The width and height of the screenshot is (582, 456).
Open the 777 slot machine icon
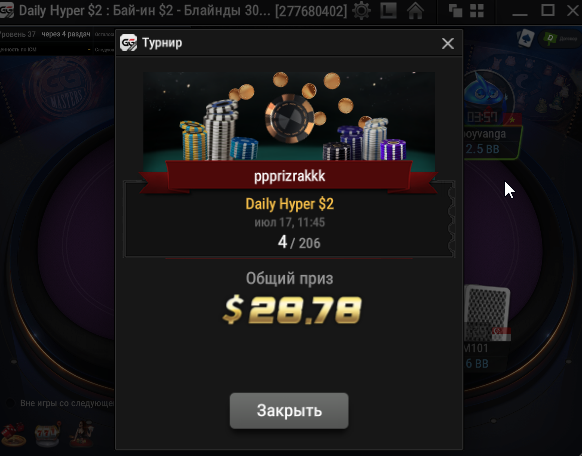point(47,433)
